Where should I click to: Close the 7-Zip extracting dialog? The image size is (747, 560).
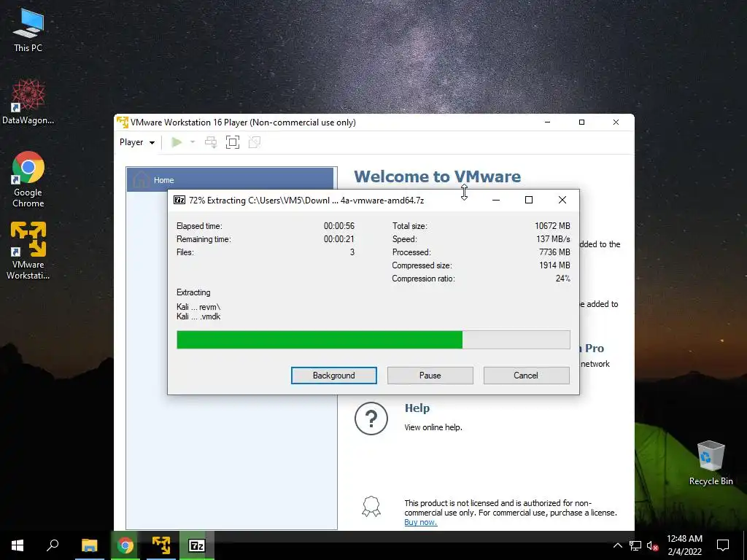click(x=562, y=200)
